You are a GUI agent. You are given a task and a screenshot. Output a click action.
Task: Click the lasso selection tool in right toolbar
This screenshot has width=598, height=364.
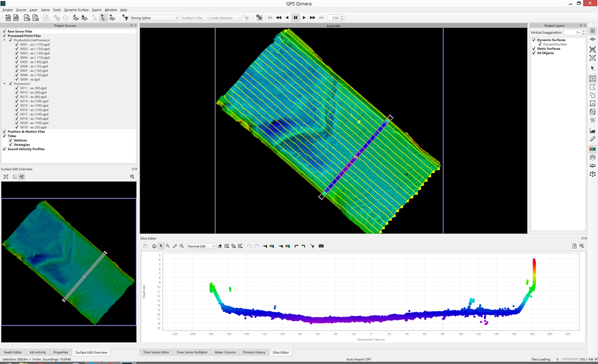click(x=592, y=96)
